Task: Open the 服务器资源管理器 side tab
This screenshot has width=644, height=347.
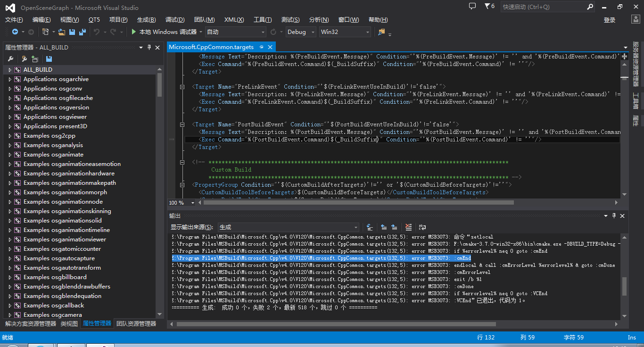Action: click(x=636, y=65)
